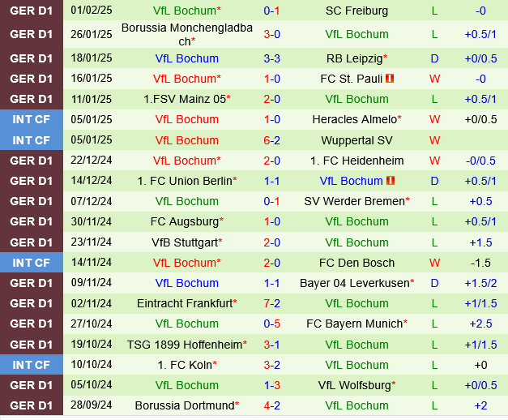
Task: Click the red card icon in the Union Berlin match row
Action: 390,181
